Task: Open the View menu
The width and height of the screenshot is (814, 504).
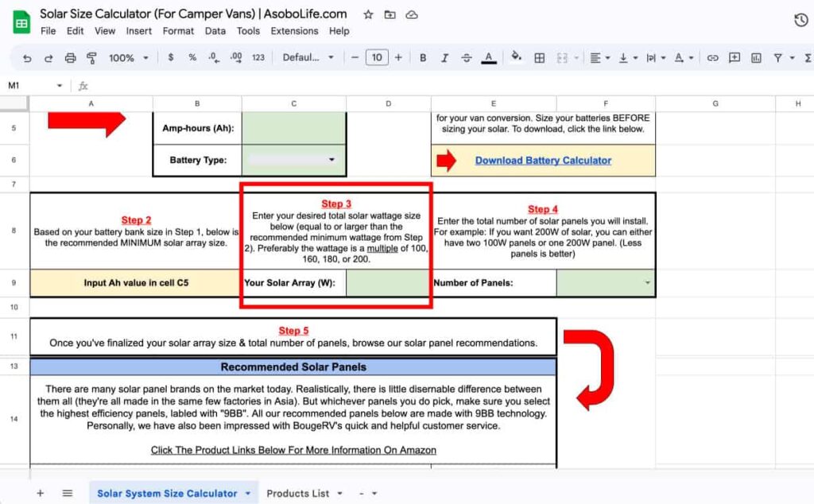Action: coord(105,31)
